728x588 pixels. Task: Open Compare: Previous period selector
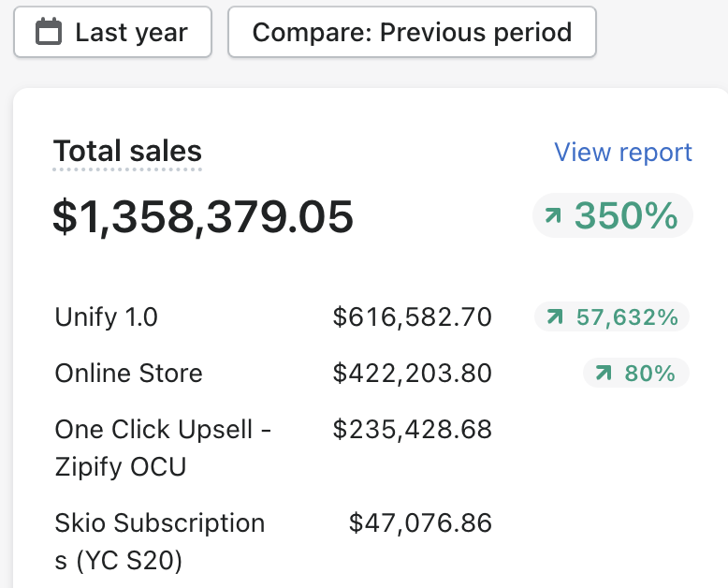[x=412, y=32]
